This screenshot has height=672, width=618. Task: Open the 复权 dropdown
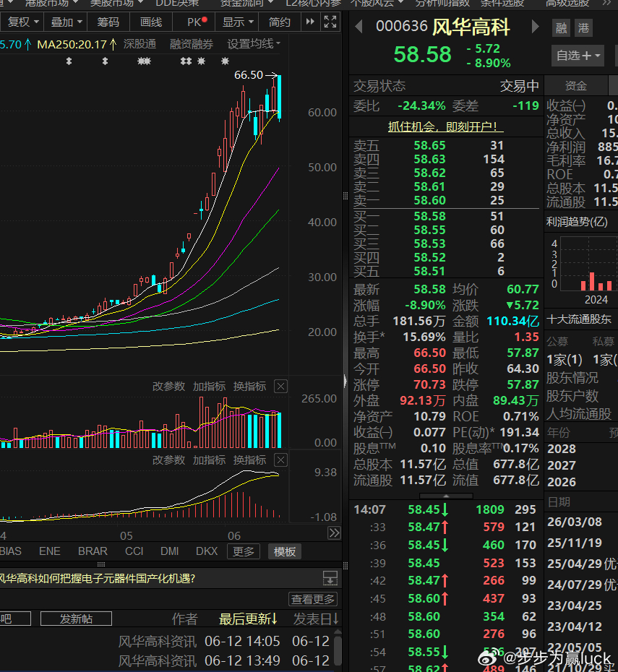tap(22, 22)
